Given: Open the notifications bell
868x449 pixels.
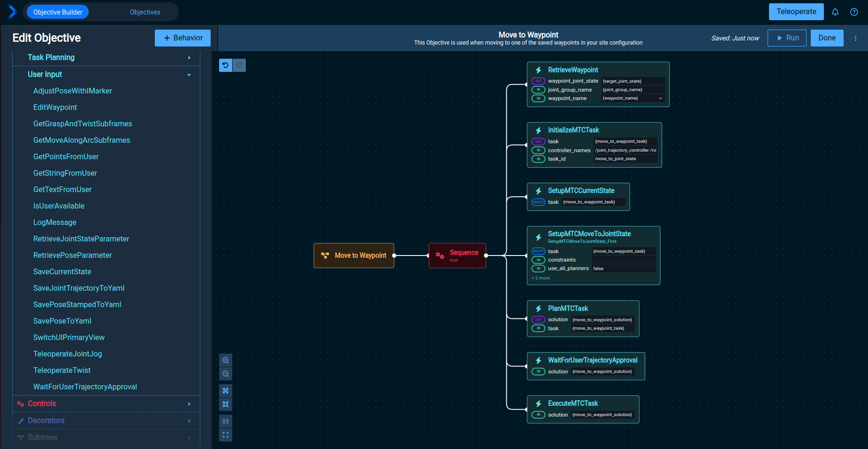Looking at the screenshot, I should [835, 12].
